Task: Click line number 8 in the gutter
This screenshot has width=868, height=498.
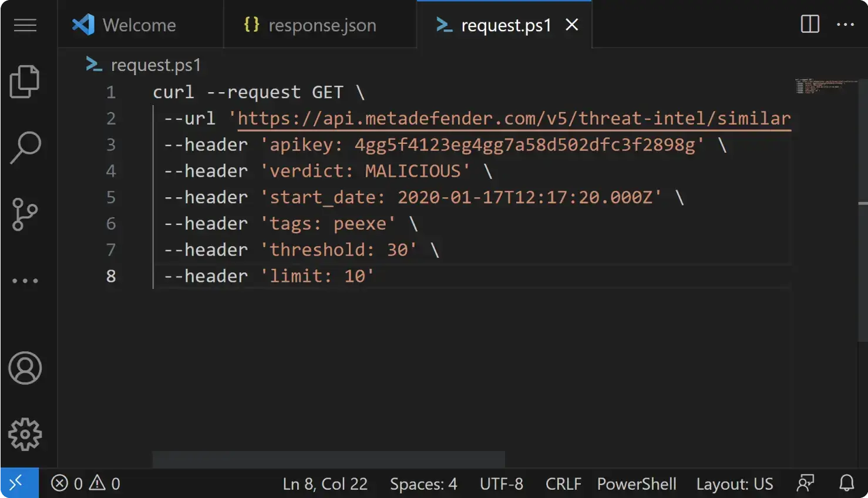Action: [x=111, y=276]
